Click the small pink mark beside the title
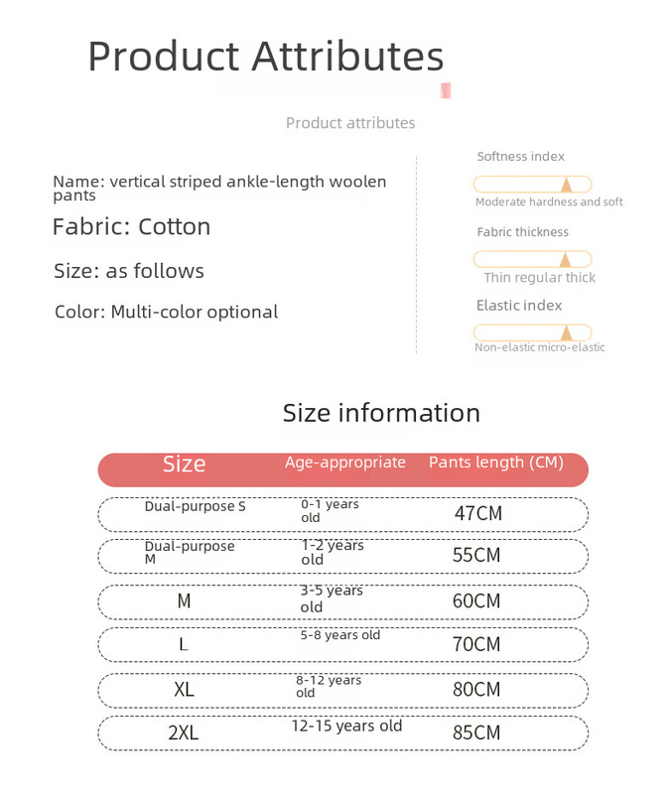 447,91
